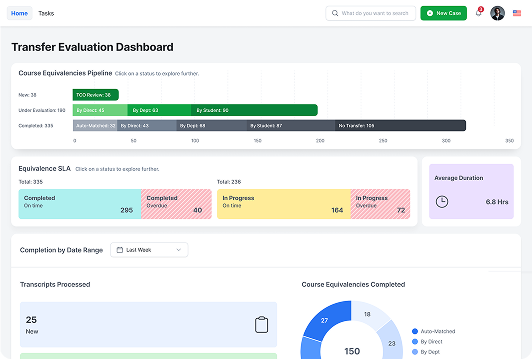The height and width of the screenshot is (360, 532).
Task: Select Completed By Dept segment
Action: coord(212,126)
